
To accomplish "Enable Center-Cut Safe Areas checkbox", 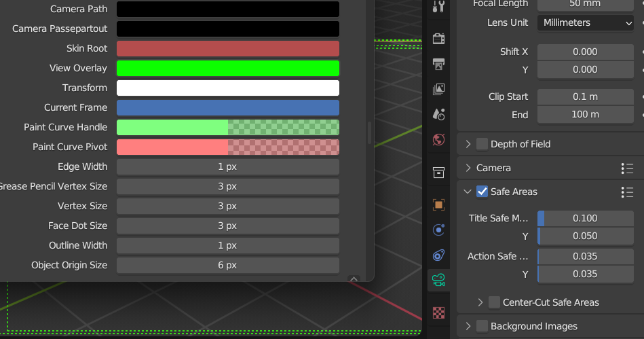I will click(x=494, y=302).
